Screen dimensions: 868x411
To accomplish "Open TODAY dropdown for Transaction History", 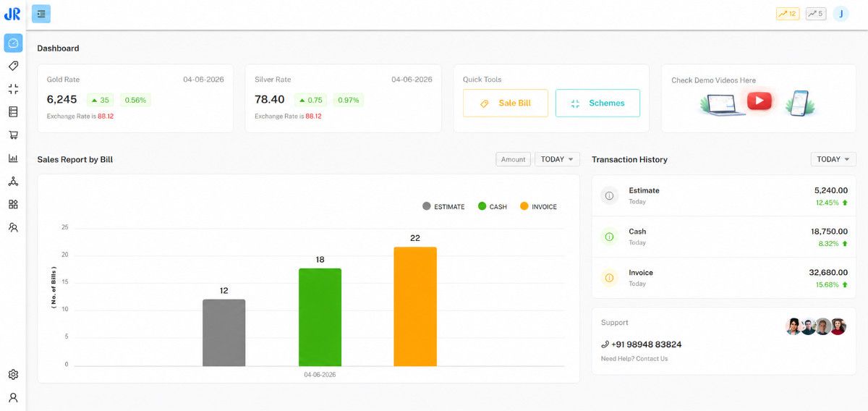I will (833, 159).
